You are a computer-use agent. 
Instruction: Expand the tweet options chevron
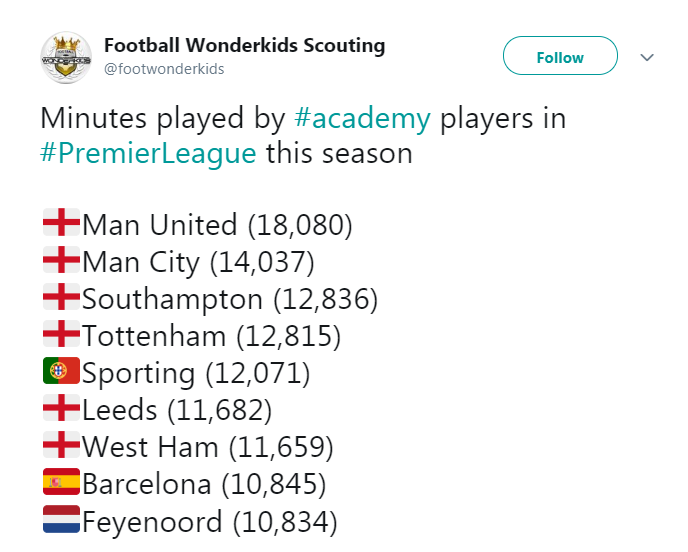click(647, 57)
